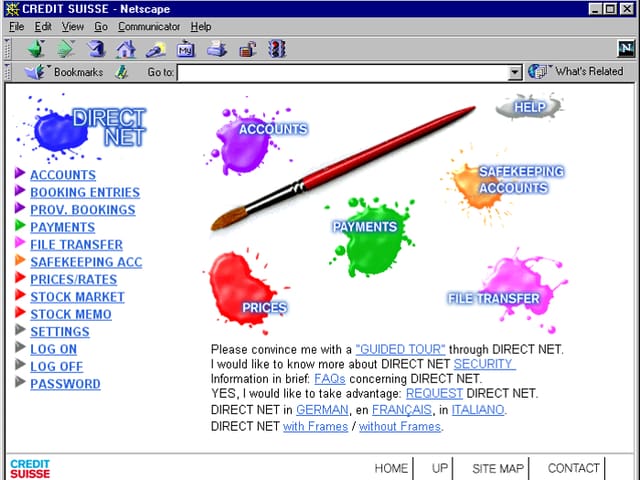This screenshot has height=480, width=640.
Task: Follow the "GUIDED TOUR" link
Action: pyautogui.click(x=400, y=349)
